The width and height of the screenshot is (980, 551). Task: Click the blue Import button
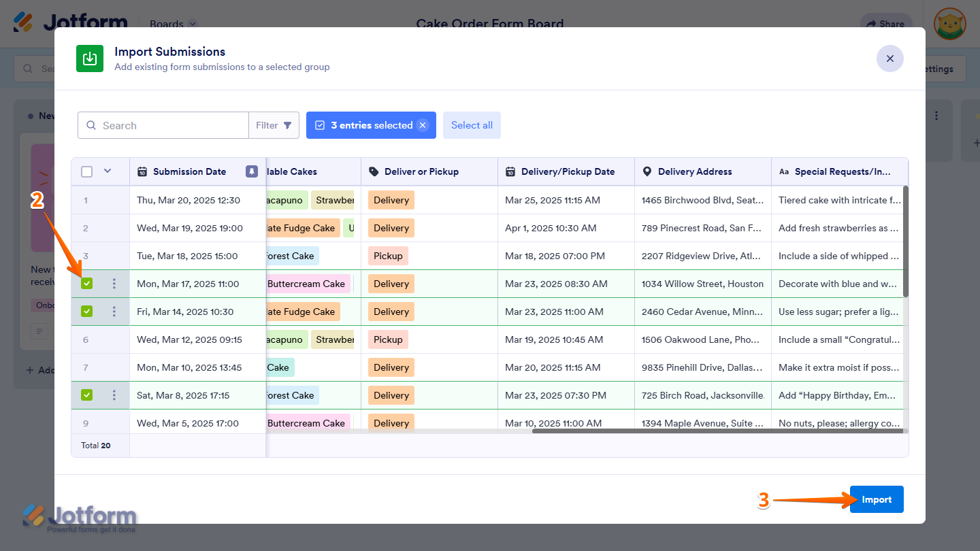(x=876, y=499)
